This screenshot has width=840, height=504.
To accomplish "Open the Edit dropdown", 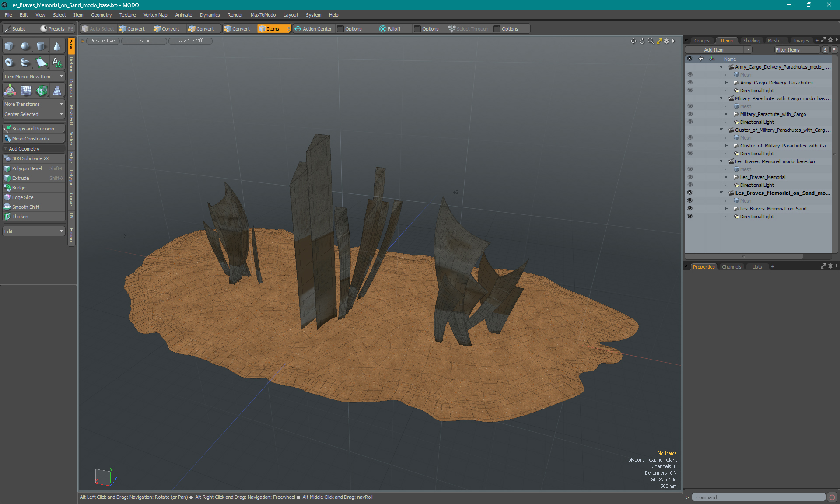I will click(x=34, y=231).
